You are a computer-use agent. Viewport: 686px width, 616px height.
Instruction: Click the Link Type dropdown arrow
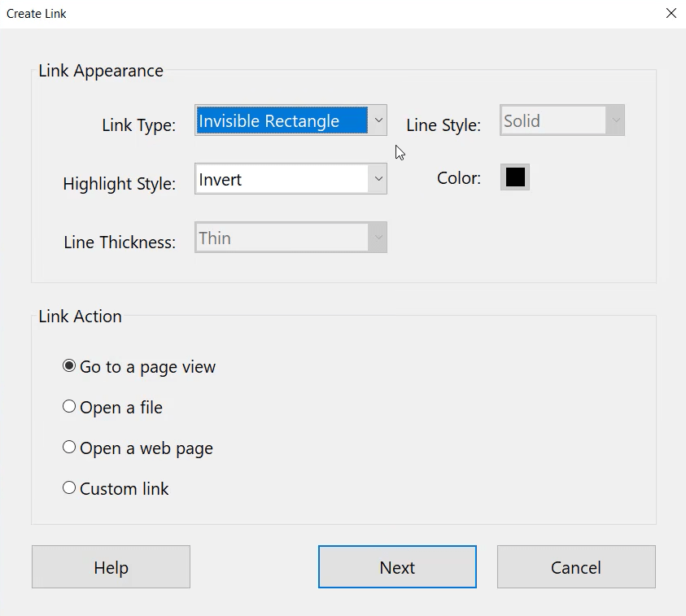[x=379, y=120]
